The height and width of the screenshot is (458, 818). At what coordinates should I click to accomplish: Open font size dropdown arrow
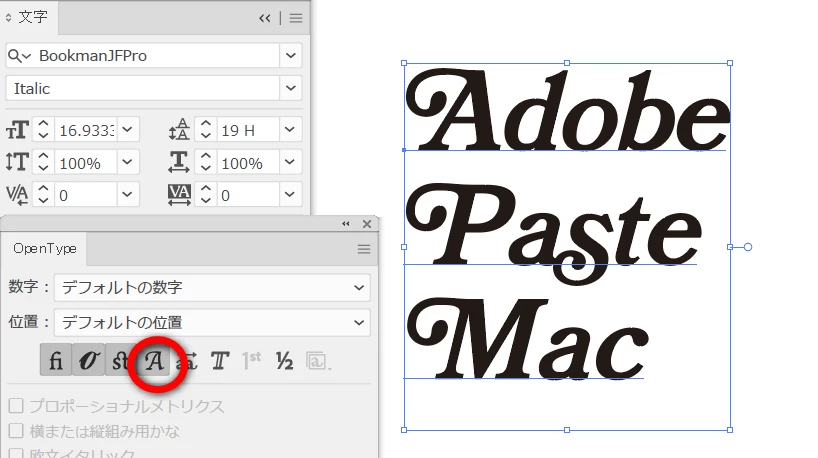click(127, 129)
